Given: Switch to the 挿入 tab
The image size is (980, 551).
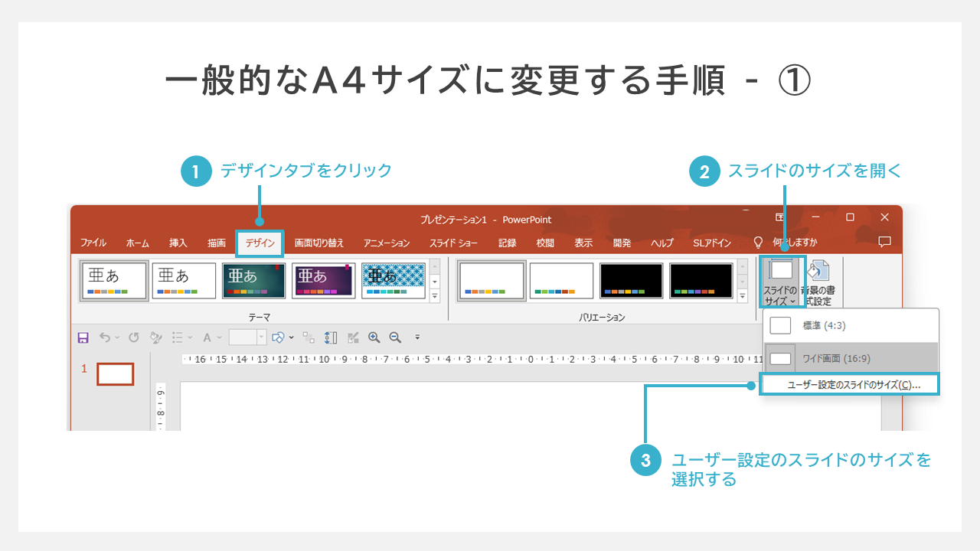Looking at the screenshot, I should [x=178, y=243].
